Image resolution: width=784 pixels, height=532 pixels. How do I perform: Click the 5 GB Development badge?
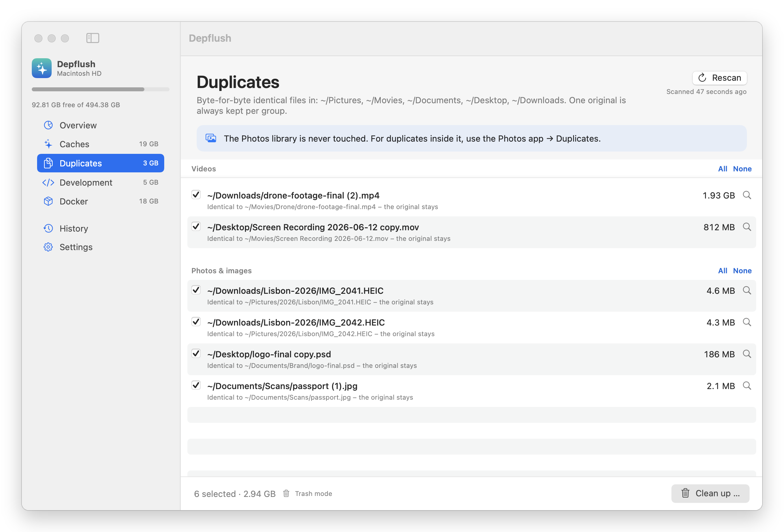pos(151,182)
